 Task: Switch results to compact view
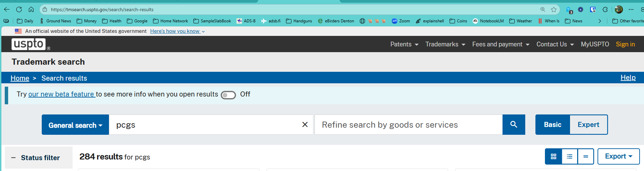tap(586, 156)
